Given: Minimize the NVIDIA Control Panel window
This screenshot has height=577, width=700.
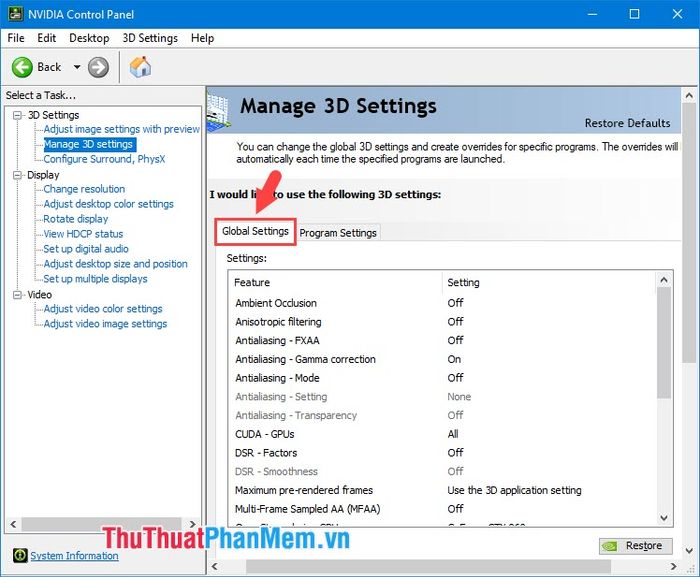Looking at the screenshot, I should click(x=592, y=14).
